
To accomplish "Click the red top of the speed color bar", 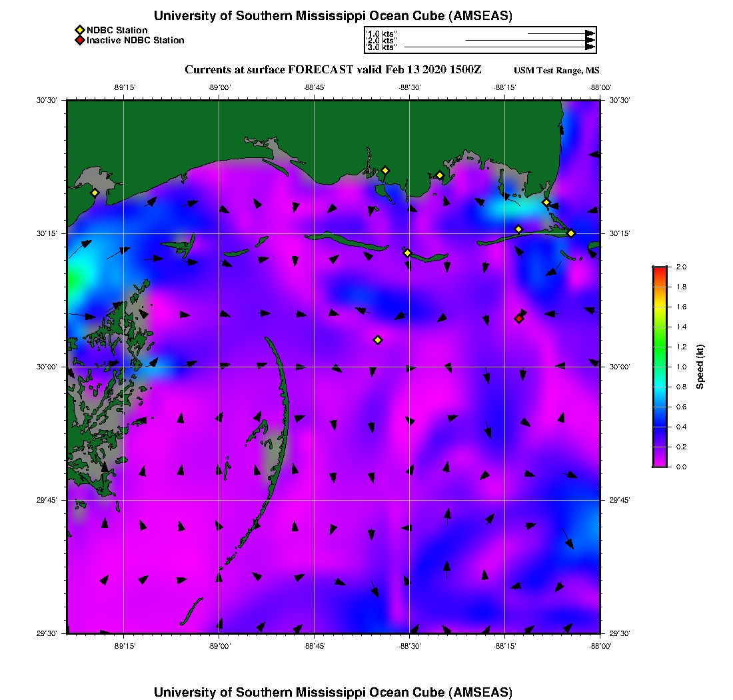I will click(659, 269).
